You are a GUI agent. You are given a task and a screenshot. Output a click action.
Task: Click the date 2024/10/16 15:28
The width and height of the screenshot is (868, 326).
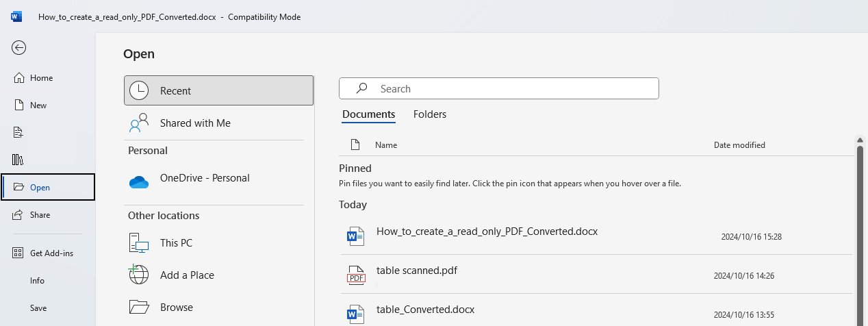752,237
